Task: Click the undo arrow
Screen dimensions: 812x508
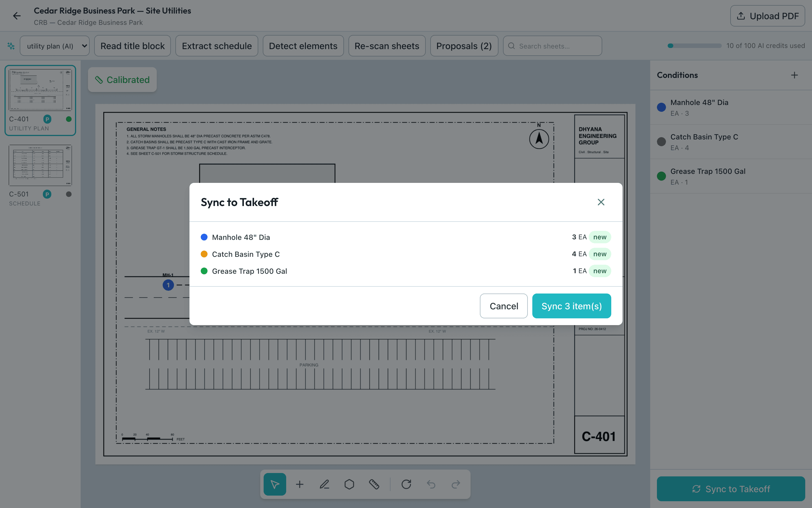Action: click(431, 484)
